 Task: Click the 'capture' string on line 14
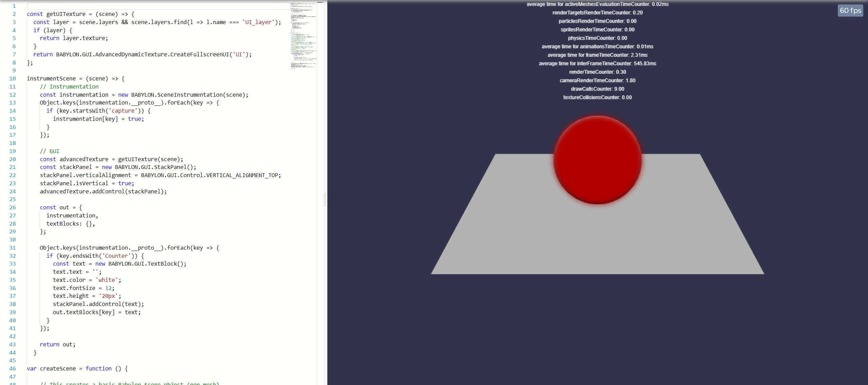(x=123, y=111)
